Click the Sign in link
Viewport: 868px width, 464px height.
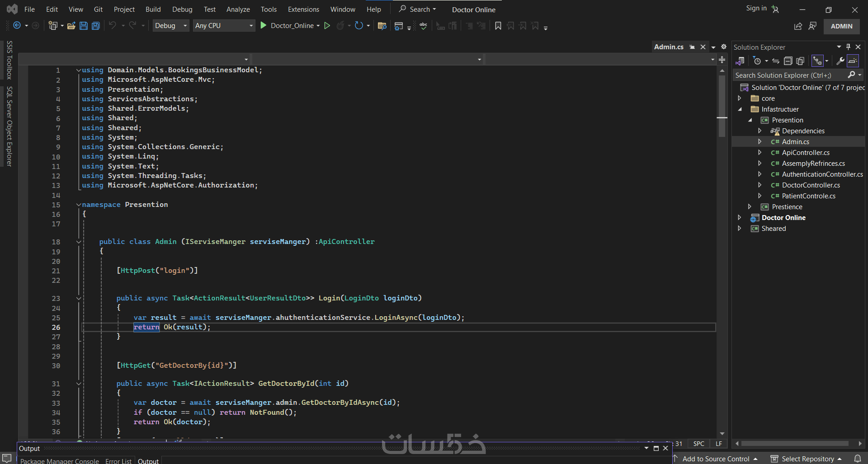(x=756, y=8)
